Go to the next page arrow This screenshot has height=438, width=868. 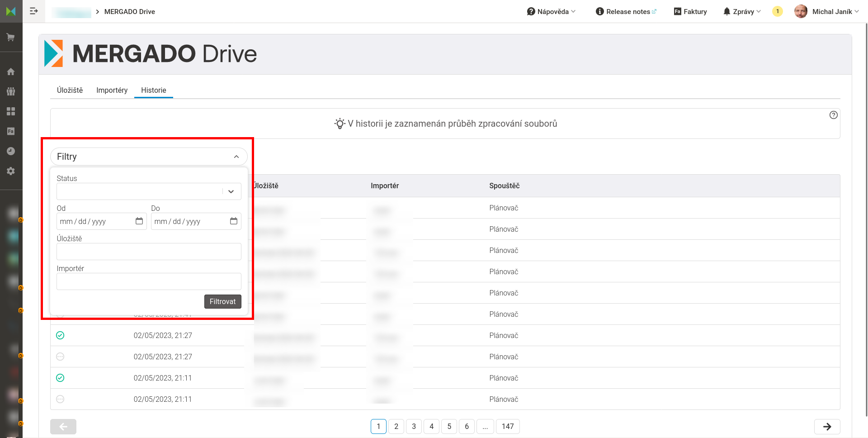(x=827, y=426)
